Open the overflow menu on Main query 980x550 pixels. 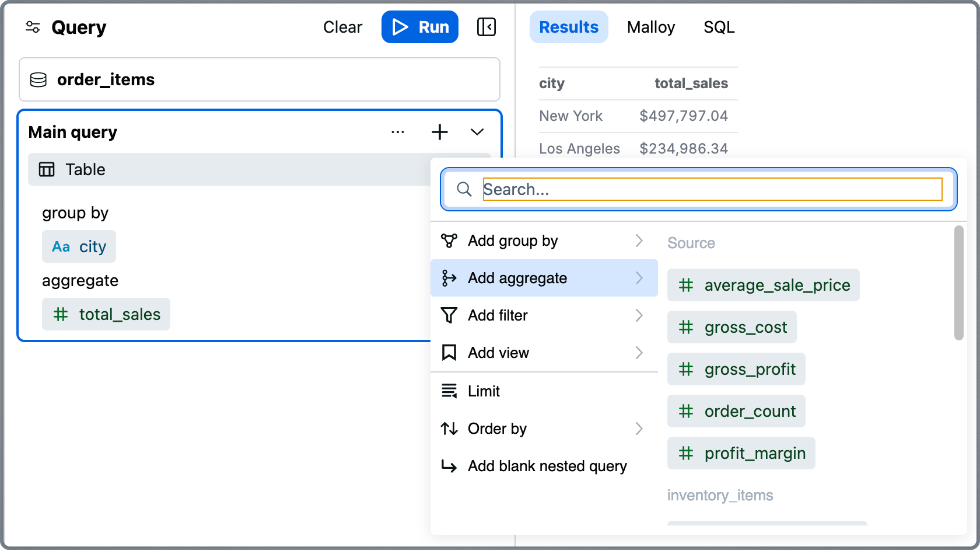tap(398, 132)
